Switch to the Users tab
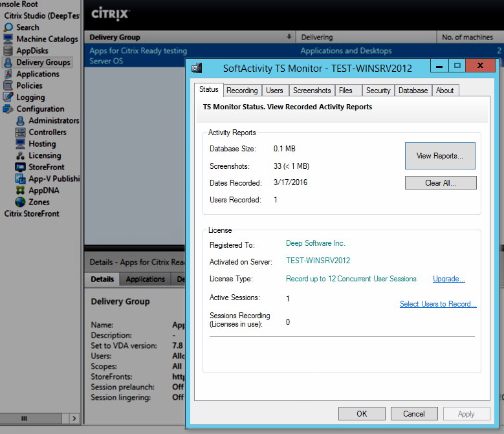The image size is (504, 434). coord(274,91)
